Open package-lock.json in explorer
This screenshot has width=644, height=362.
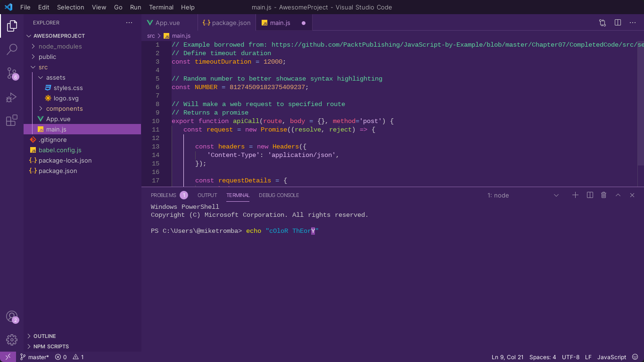pyautogui.click(x=65, y=160)
